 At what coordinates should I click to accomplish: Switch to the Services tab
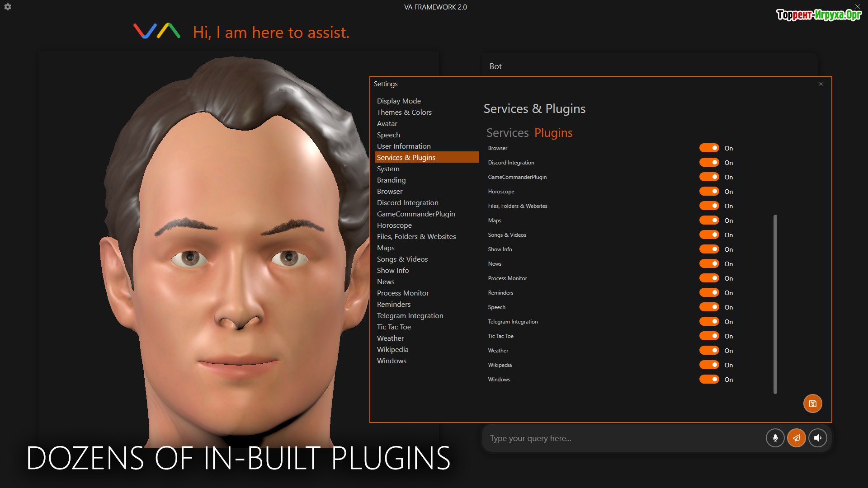[507, 133]
